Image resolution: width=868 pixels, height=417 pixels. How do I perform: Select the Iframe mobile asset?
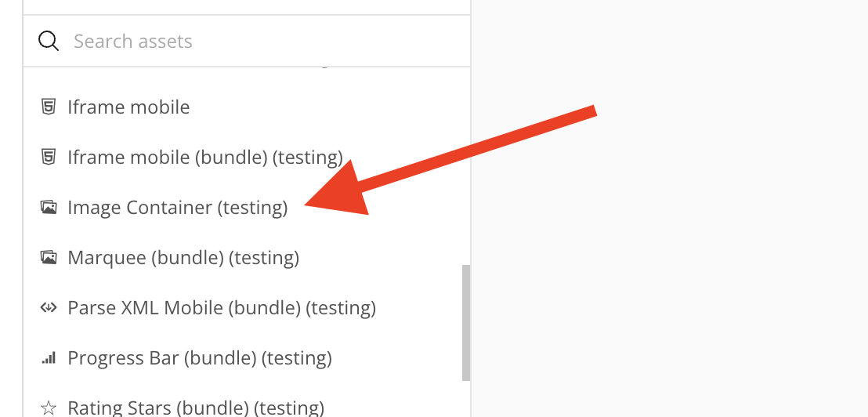[x=128, y=107]
